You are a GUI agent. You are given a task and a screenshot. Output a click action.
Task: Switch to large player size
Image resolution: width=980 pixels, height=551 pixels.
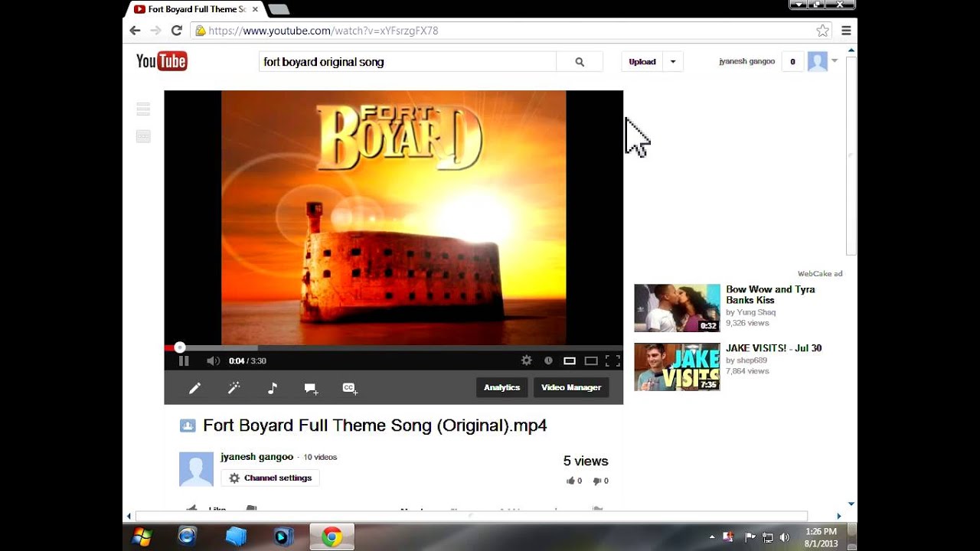pos(591,361)
